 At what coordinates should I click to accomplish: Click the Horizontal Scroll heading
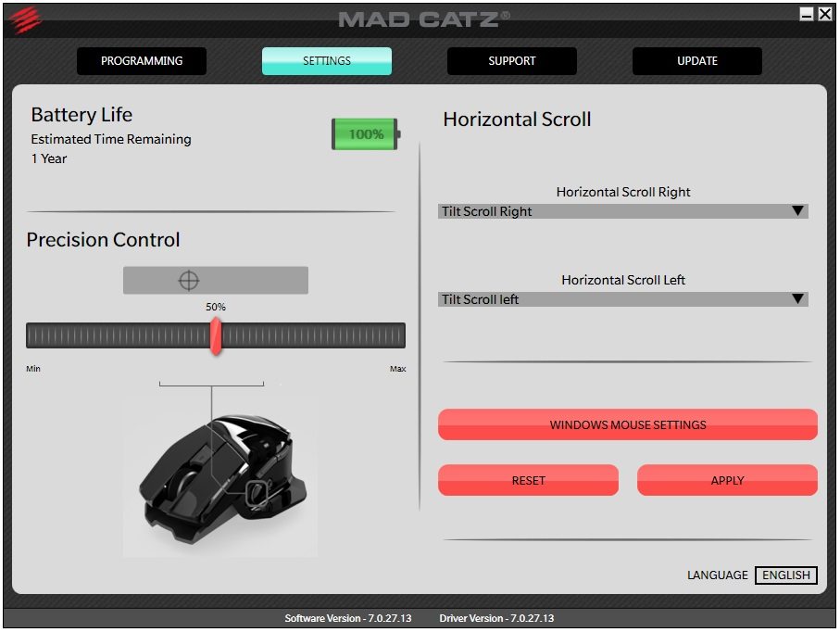(517, 119)
